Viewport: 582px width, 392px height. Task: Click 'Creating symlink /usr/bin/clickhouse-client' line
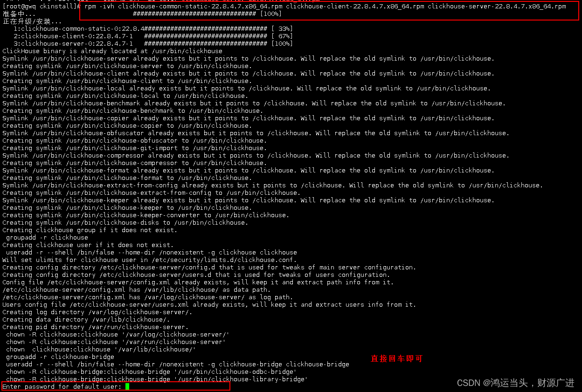click(x=127, y=81)
